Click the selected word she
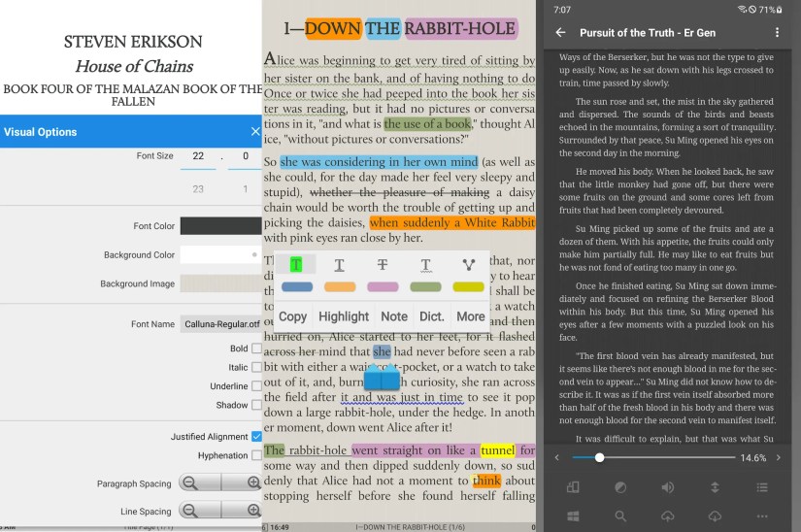 382,351
